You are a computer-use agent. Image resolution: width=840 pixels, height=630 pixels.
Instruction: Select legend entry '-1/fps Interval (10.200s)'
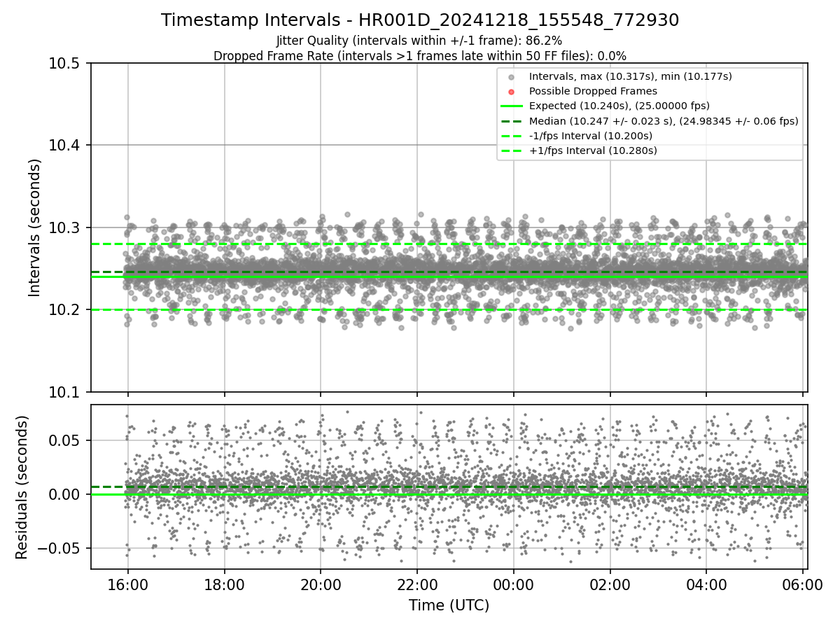(591, 136)
